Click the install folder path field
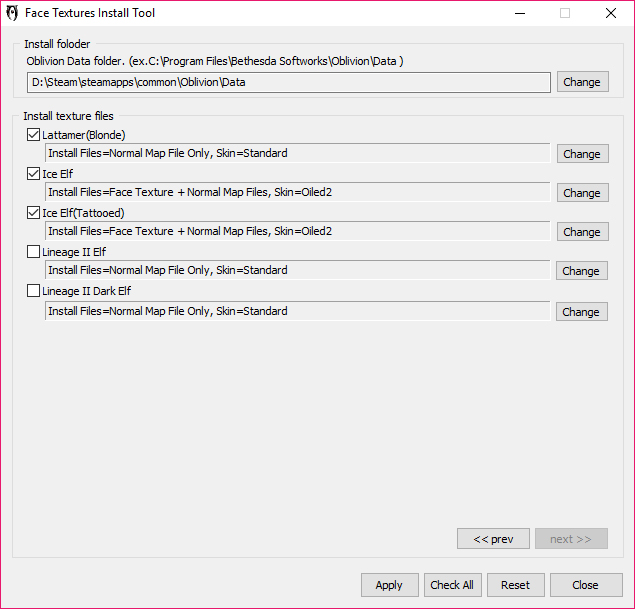 pyautogui.click(x=288, y=82)
